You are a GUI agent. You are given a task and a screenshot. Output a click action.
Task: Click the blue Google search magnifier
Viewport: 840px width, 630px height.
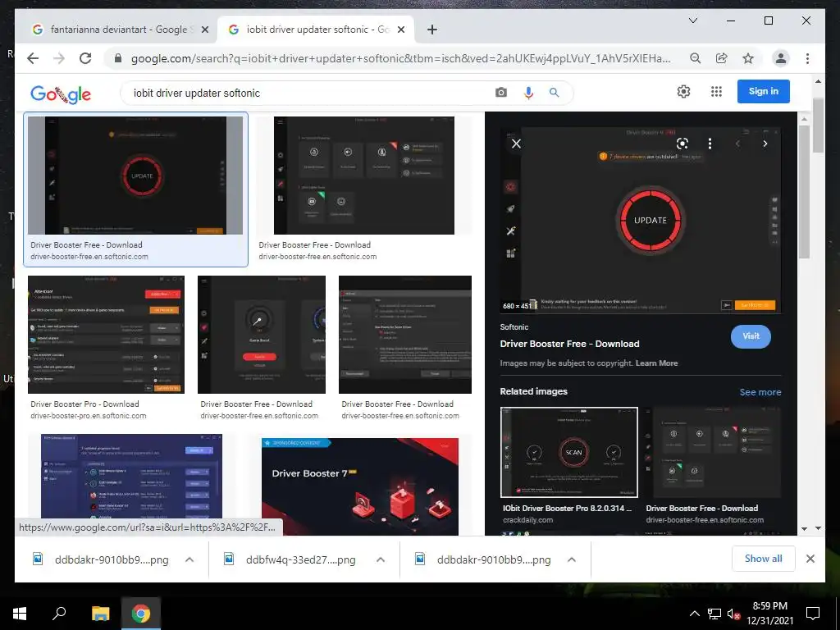click(x=554, y=93)
